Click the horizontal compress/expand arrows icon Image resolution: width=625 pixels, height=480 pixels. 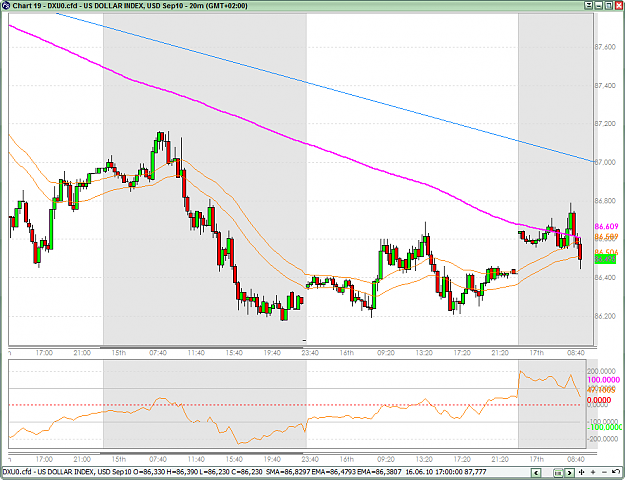582,472
